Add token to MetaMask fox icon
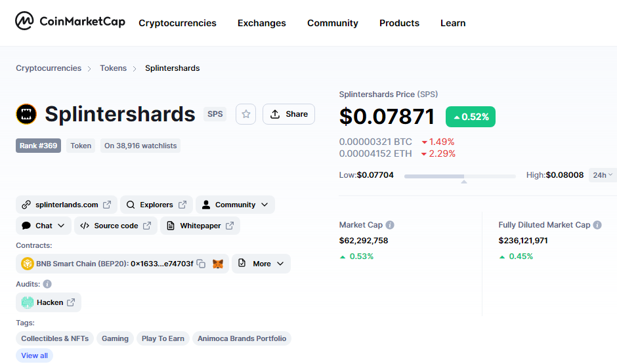 [x=218, y=264]
